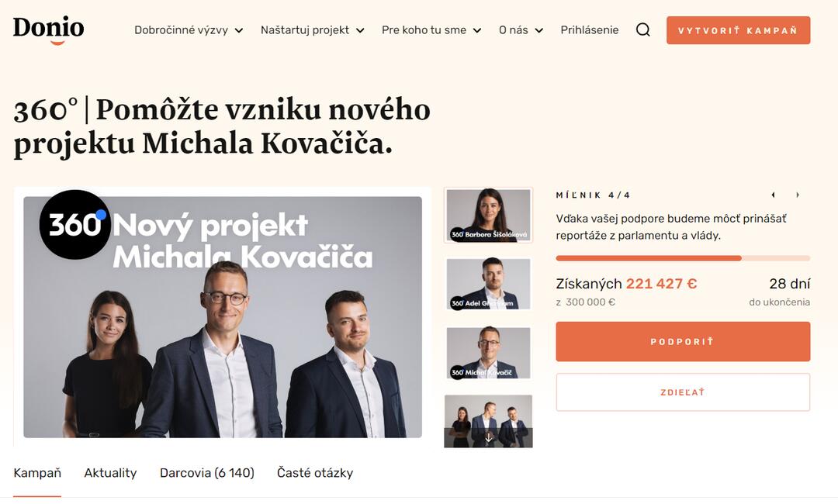Click the campaign funding progress bar
838x504 pixels.
(x=683, y=258)
